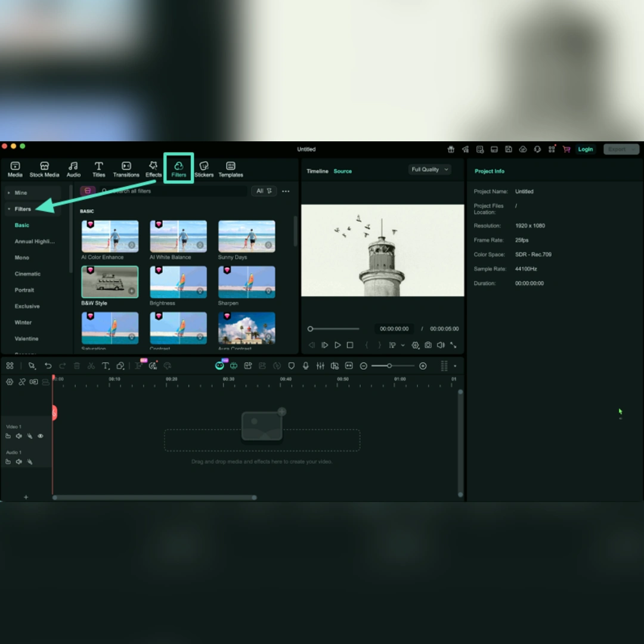The width and height of the screenshot is (644, 644).
Task: Click the timeline zoom out minus button
Action: click(x=364, y=366)
